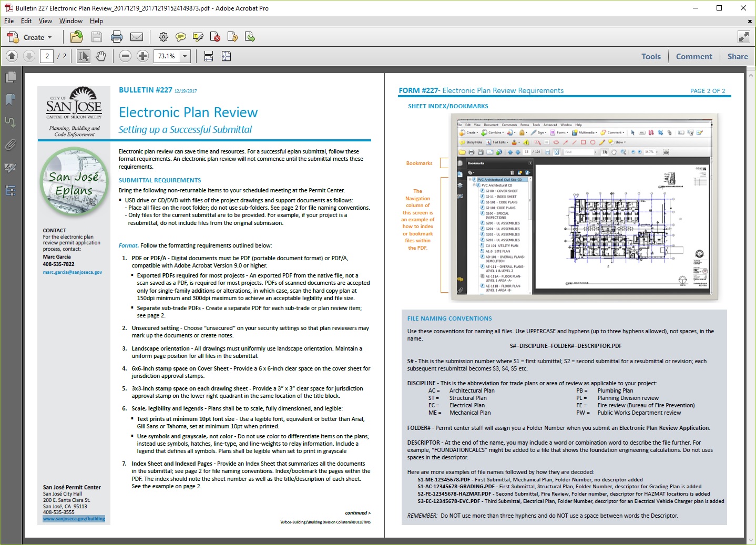Open the Comment pane

[694, 56]
